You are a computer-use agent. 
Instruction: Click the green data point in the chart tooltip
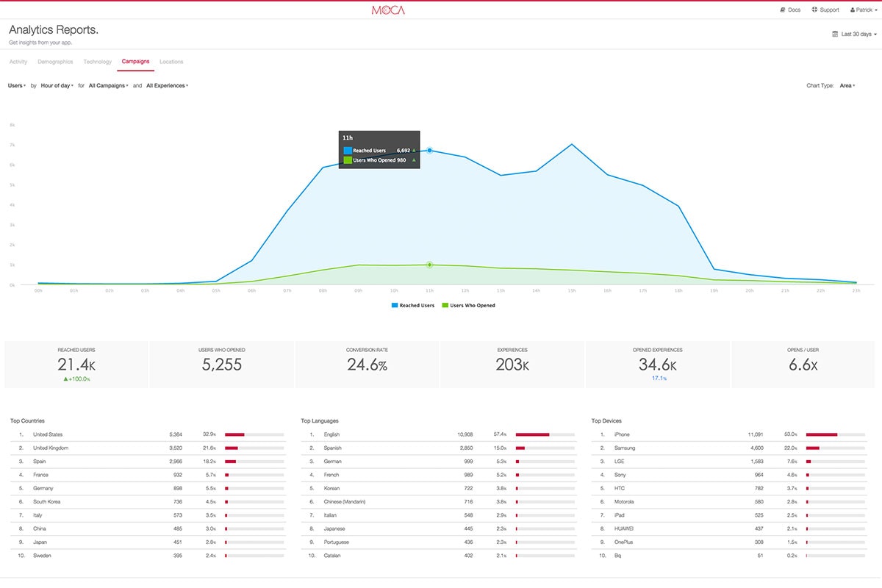pyautogui.click(x=429, y=264)
